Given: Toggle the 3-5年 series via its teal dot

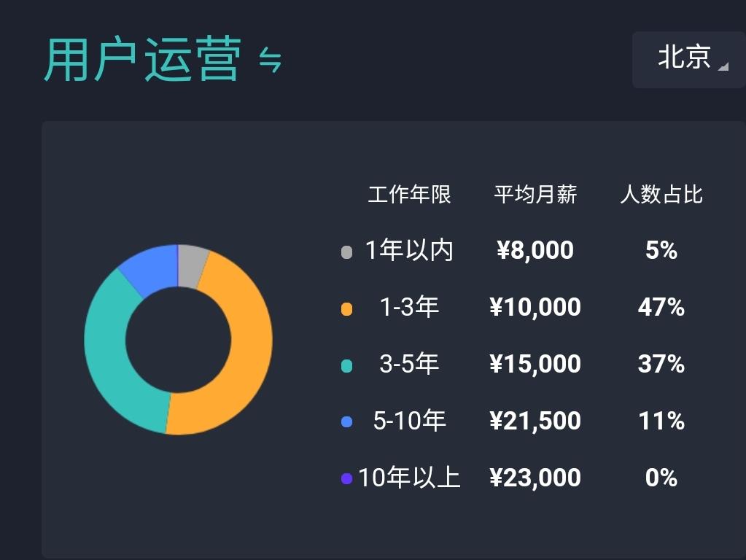Looking at the screenshot, I should click(345, 364).
